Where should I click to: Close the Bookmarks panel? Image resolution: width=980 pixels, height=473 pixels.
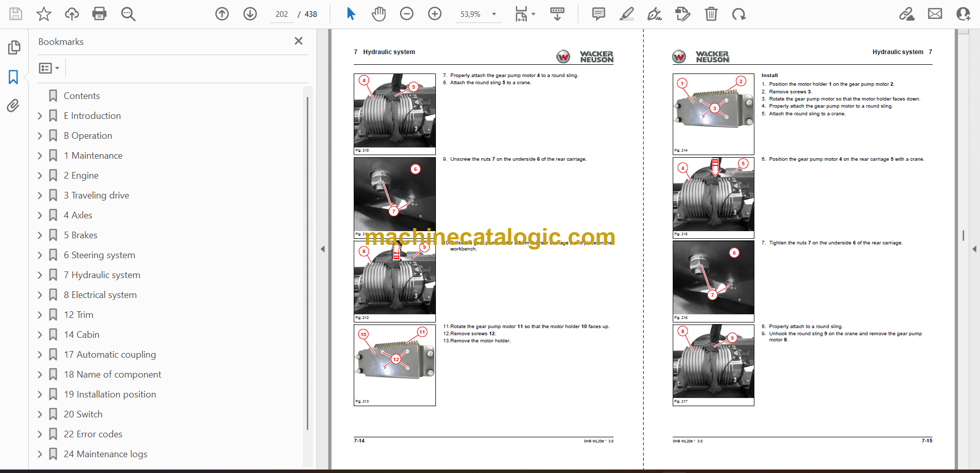[x=299, y=41]
